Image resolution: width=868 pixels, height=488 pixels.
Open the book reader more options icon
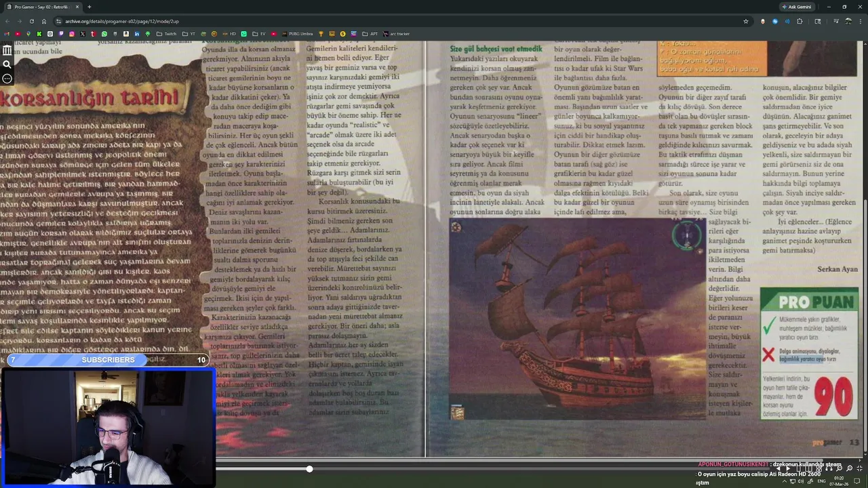coord(7,79)
